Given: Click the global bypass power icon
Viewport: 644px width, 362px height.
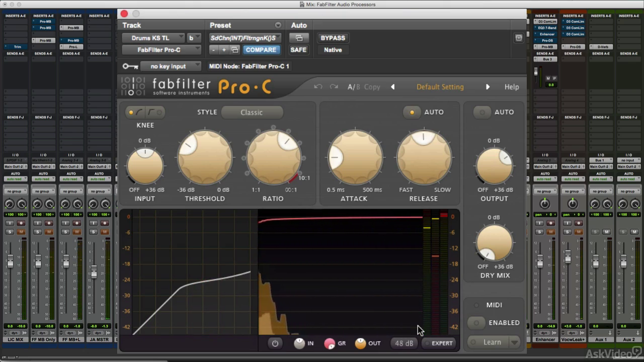Looking at the screenshot, I should coord(275,343).
